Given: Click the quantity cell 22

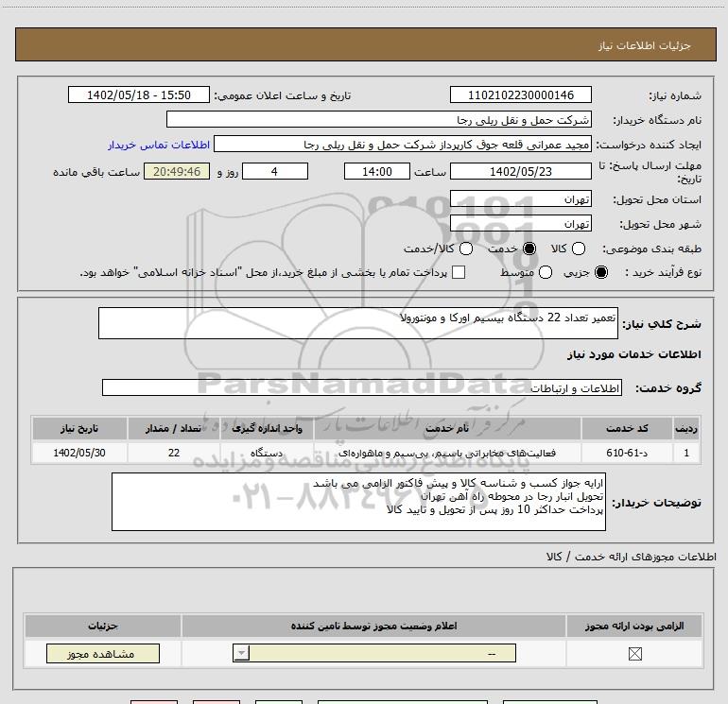Looking at the screenshot, I should click(x=174, y=453).
